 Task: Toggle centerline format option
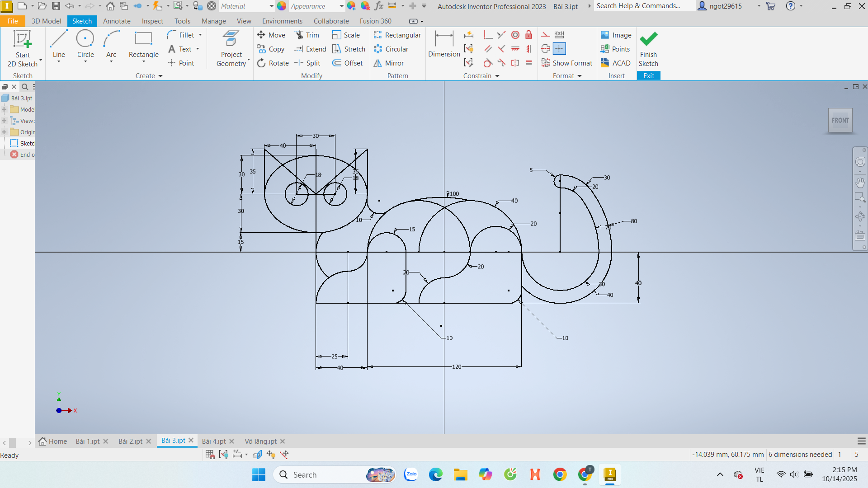click(x=546, y=49)
